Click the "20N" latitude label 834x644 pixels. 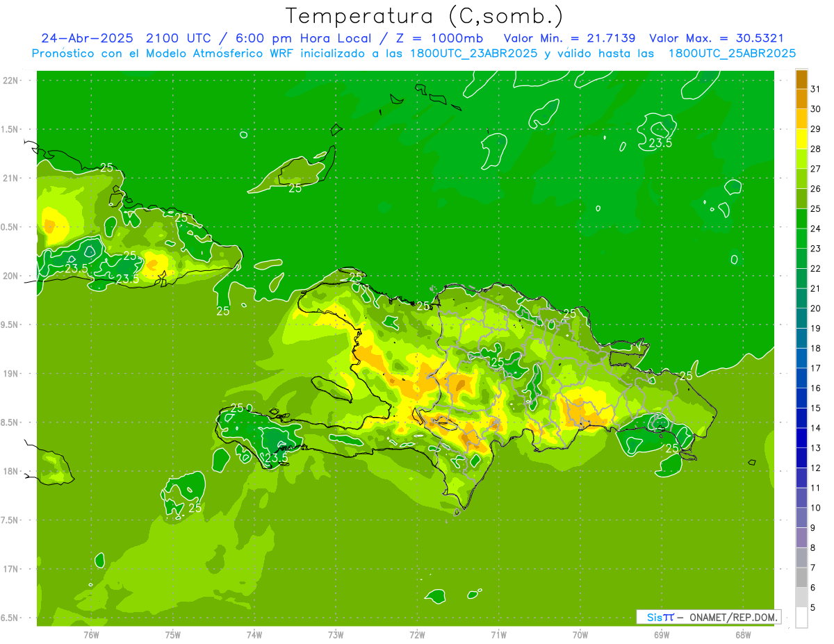11,276
